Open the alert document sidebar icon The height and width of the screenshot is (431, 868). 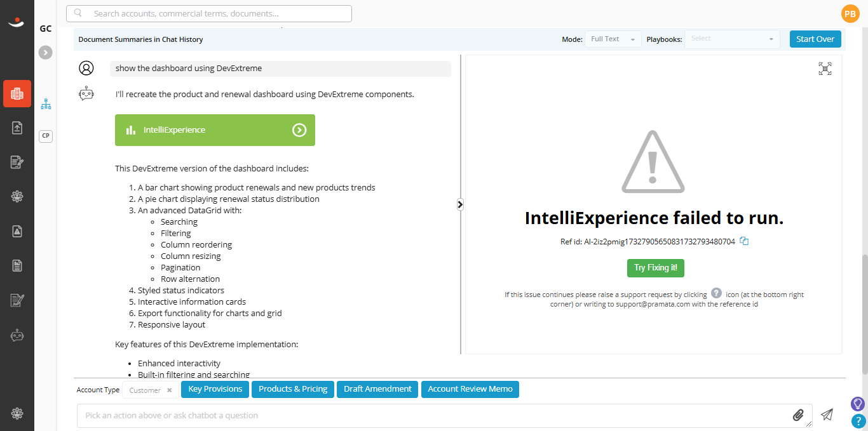[x=17, y=231]
